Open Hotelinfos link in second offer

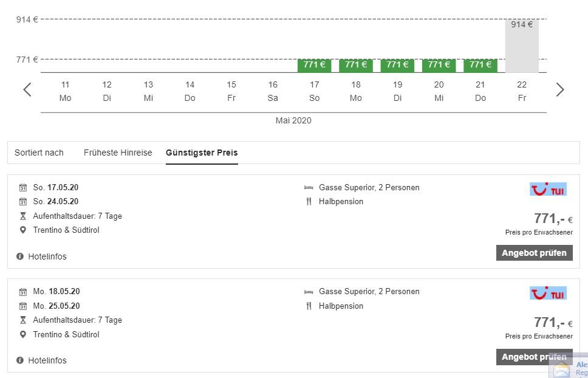[x=47, y=360]
